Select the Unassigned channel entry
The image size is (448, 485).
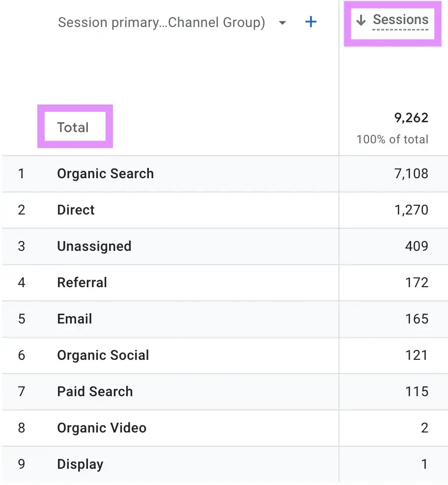(x=94, y=246)
